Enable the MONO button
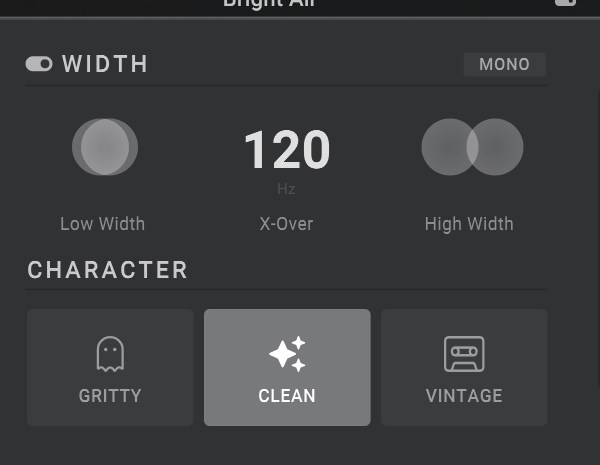This screenshot has height=465, width=600. click(504, 65)
